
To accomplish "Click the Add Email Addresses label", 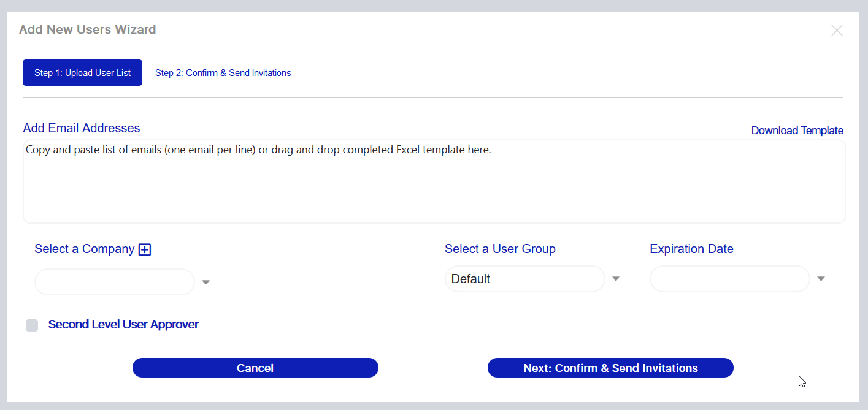I will [x=82, y=128].
